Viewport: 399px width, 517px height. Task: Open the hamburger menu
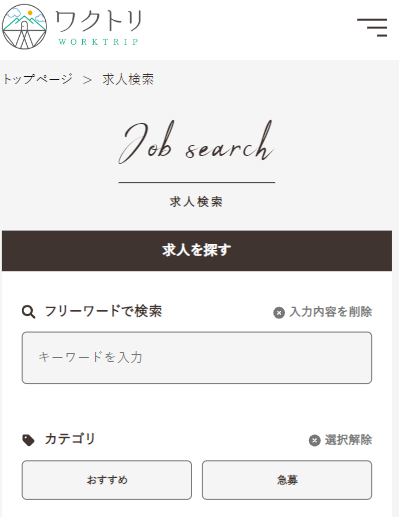pos(372,27)
